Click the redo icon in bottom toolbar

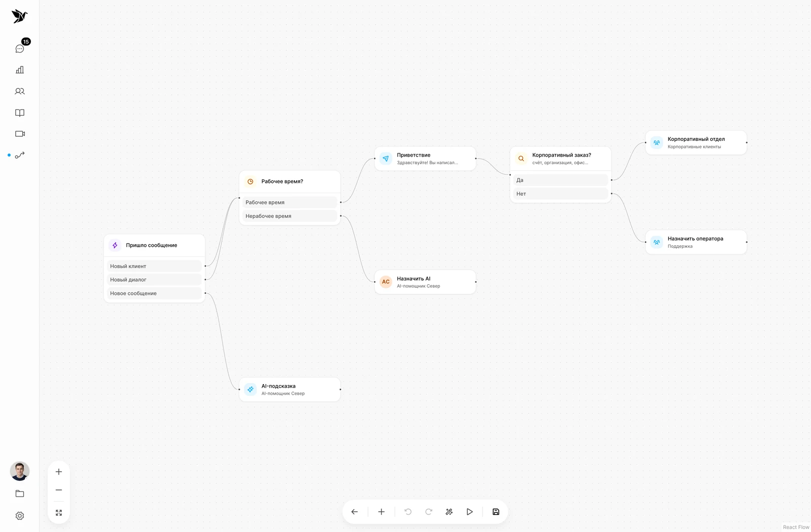429,512
